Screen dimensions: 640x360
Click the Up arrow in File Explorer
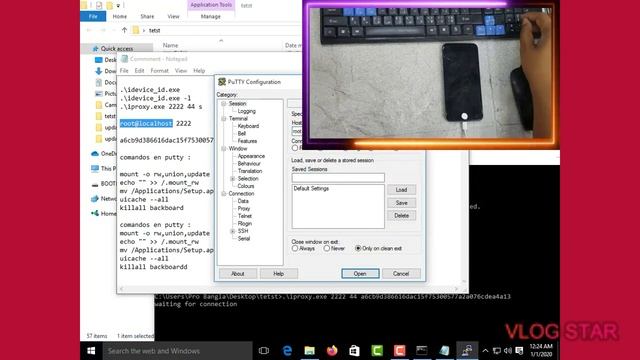tap(124, 30)
